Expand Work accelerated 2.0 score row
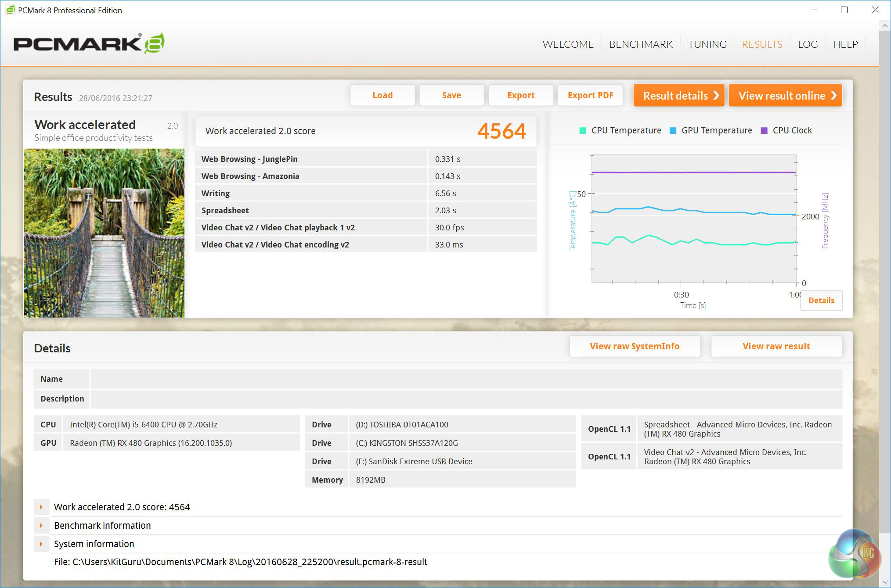The width and height of the screenshot is (891, 588). pos(41,507)
